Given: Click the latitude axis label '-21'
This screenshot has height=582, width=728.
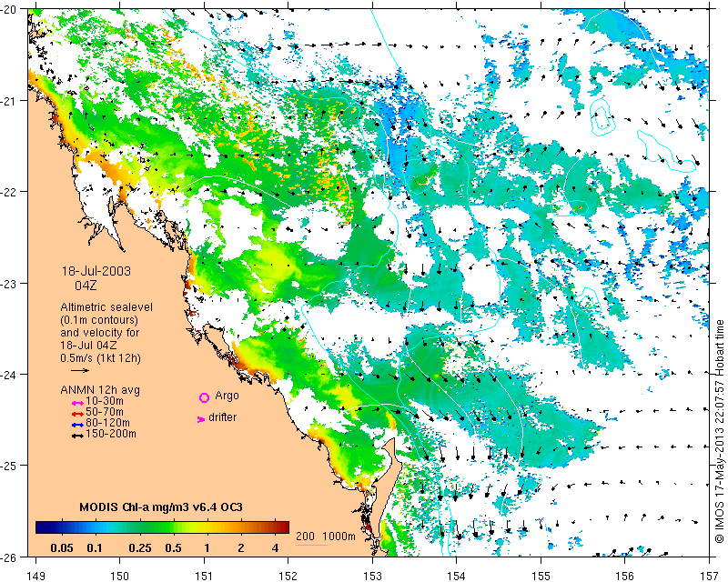Looking at the screenshot, I should click(x=9, y=101).
